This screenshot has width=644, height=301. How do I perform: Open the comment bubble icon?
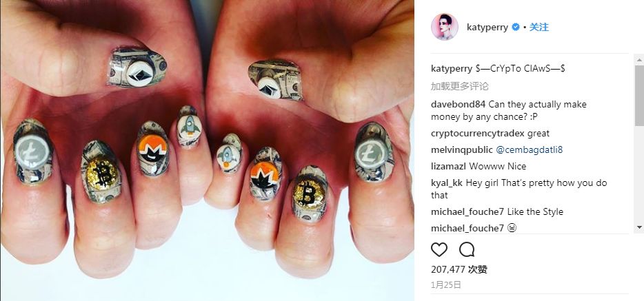[467, 249]
